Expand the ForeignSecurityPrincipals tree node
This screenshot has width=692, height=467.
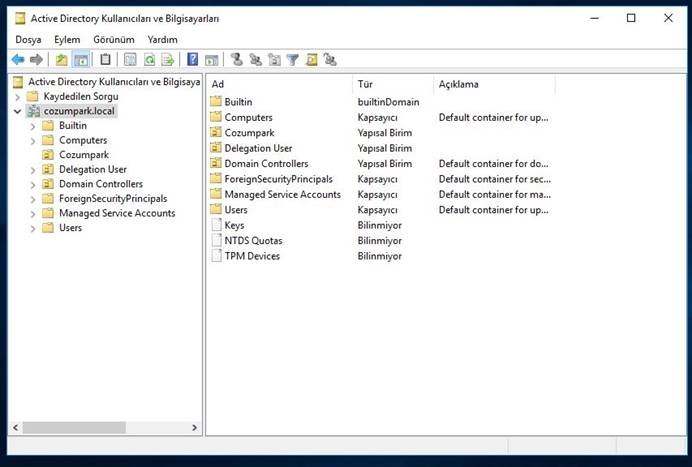coord(33,200)
